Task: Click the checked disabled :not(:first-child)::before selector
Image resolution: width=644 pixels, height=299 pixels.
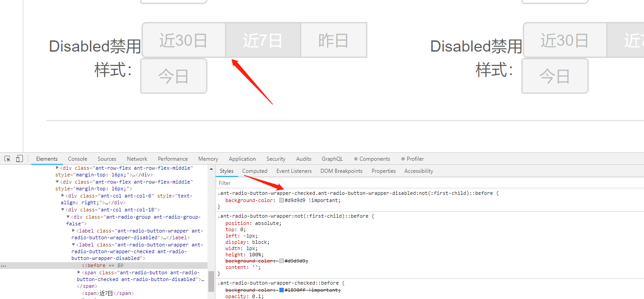Action: click(x=356, y=193)
